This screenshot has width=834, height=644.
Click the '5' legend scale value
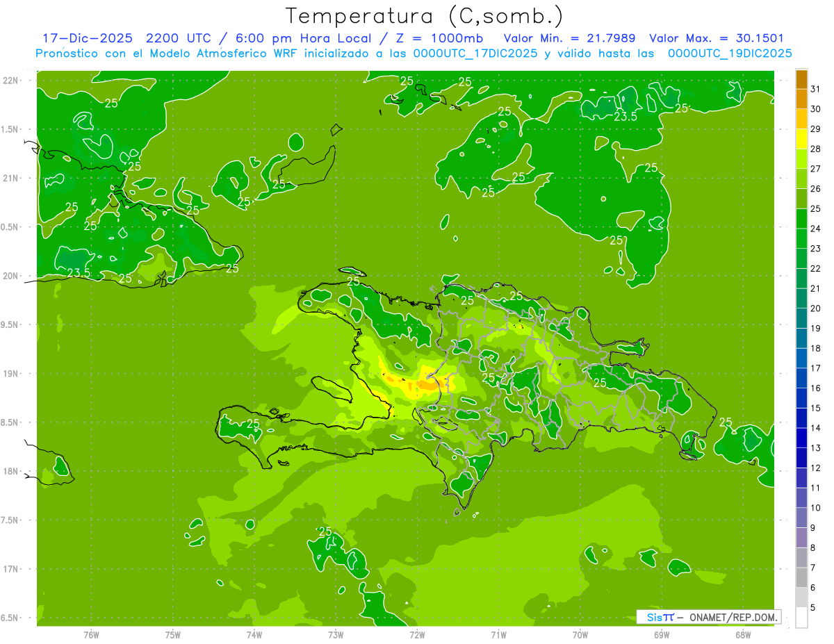(x=813, y=608)
